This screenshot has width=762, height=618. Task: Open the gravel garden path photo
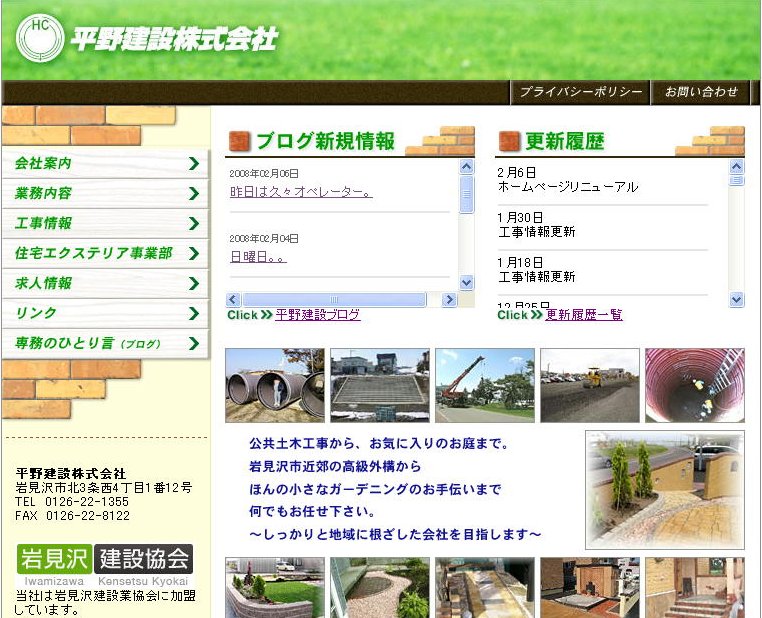click(380, 588)
